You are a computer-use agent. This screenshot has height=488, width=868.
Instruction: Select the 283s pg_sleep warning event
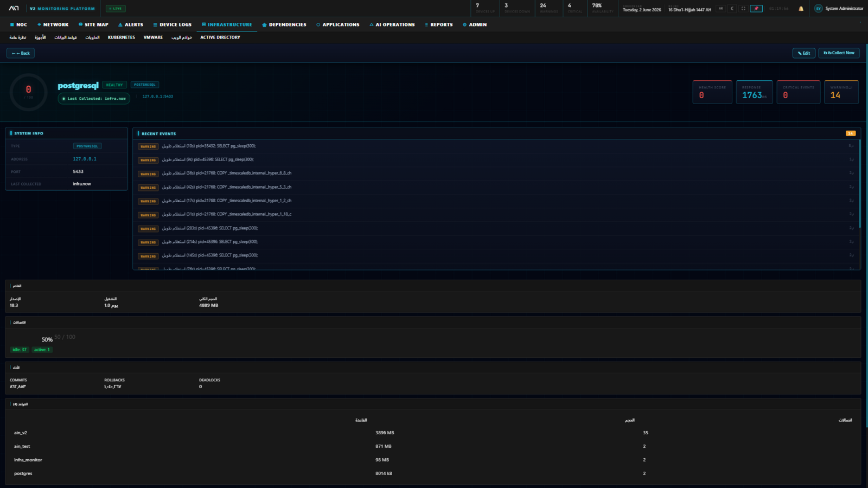496,228
